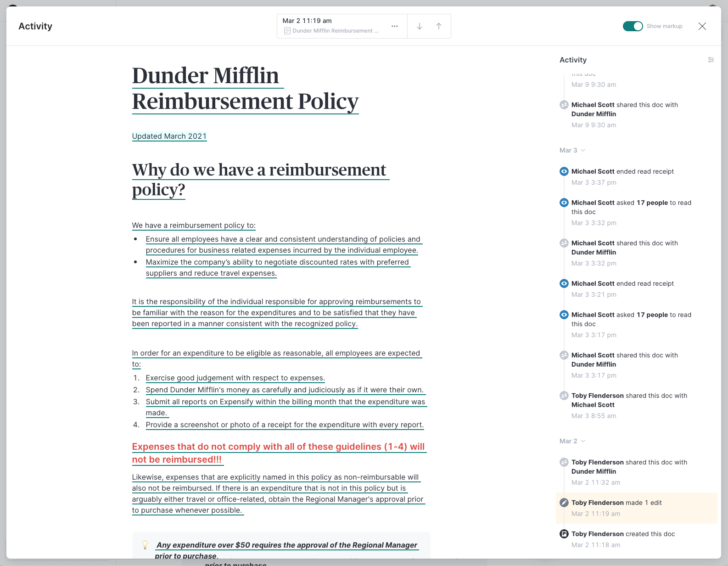Click share icon for Mar 3 3:32 pm entry
Viewport: 728px width, 566px height.
[x=564, y=243]
